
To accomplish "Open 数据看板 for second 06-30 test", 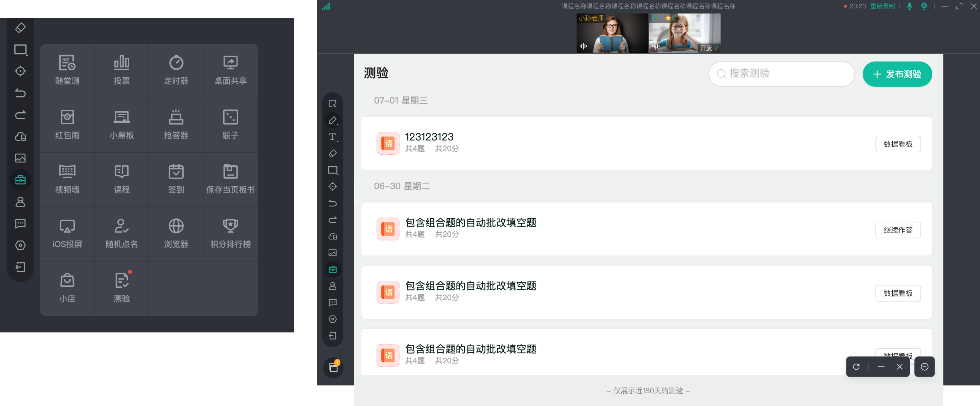I will coord(898,293).
